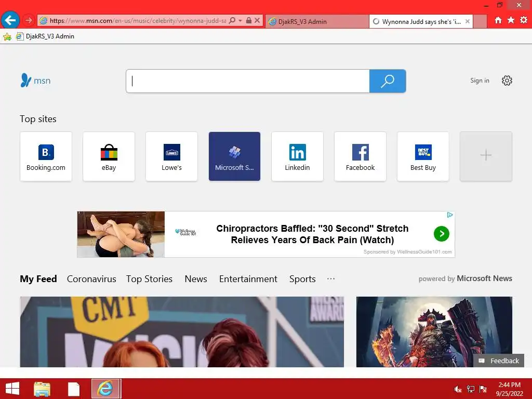The image size is (532, 399).
Task: Open the Best Buy top site tile
Action: point(423,156)
